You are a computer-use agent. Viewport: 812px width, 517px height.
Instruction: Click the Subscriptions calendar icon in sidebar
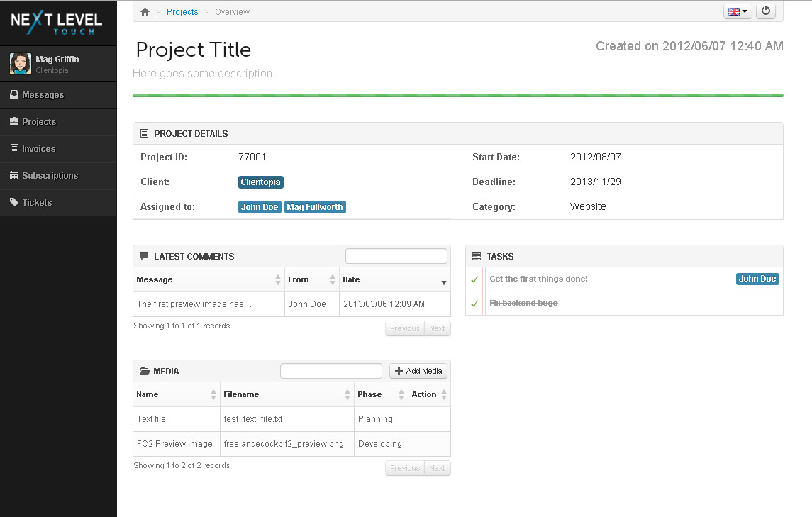coord(14,175)
